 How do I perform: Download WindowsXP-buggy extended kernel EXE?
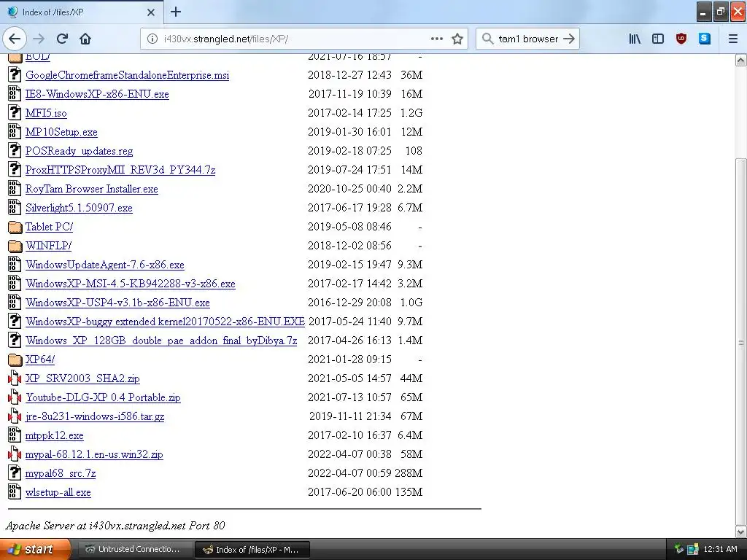pyautogui.click(x=166, y=322)
